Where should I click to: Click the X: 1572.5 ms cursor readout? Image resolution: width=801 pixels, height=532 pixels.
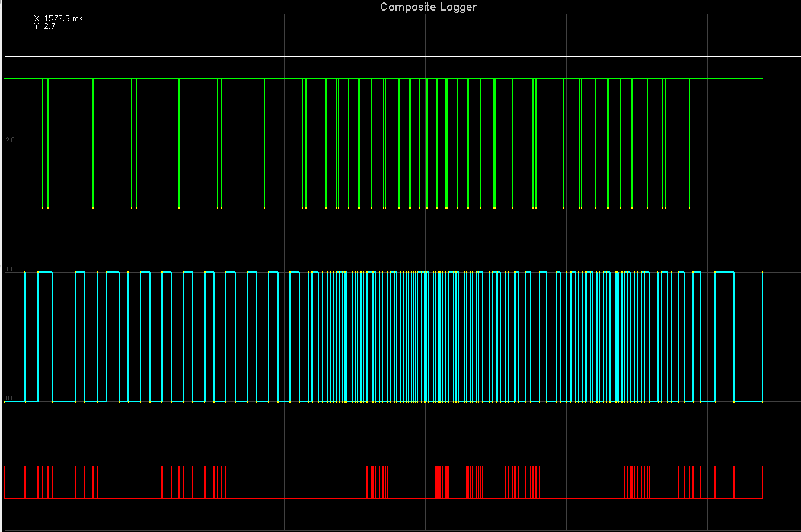point(56,18)
